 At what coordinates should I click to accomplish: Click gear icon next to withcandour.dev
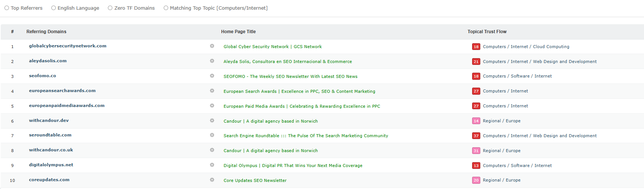click(212, 121)
